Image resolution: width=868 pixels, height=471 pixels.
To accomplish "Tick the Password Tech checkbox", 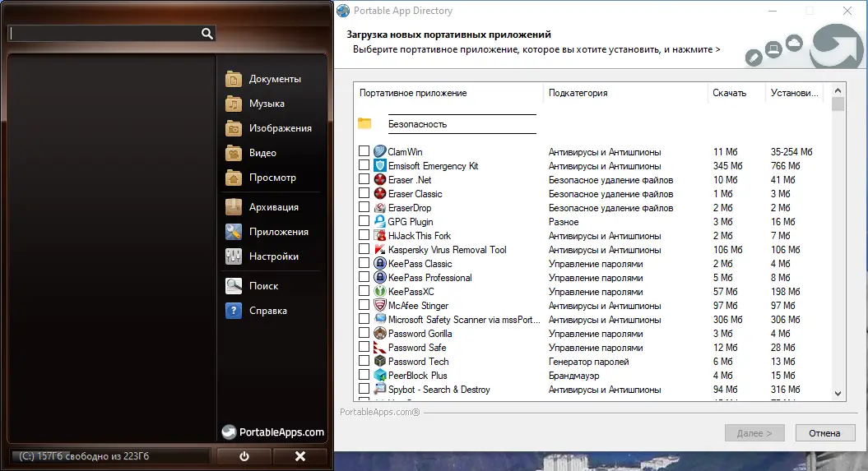I will [364, 361].
